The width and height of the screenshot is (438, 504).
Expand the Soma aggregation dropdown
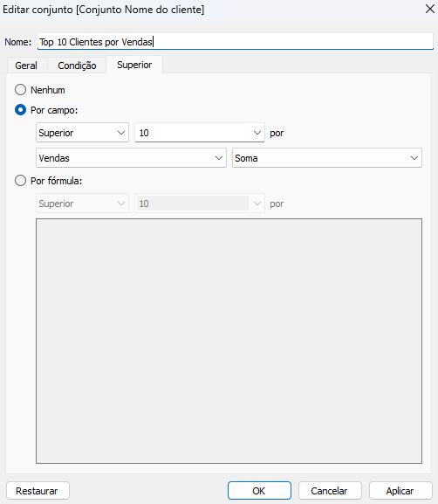click(x=327, y=158)
